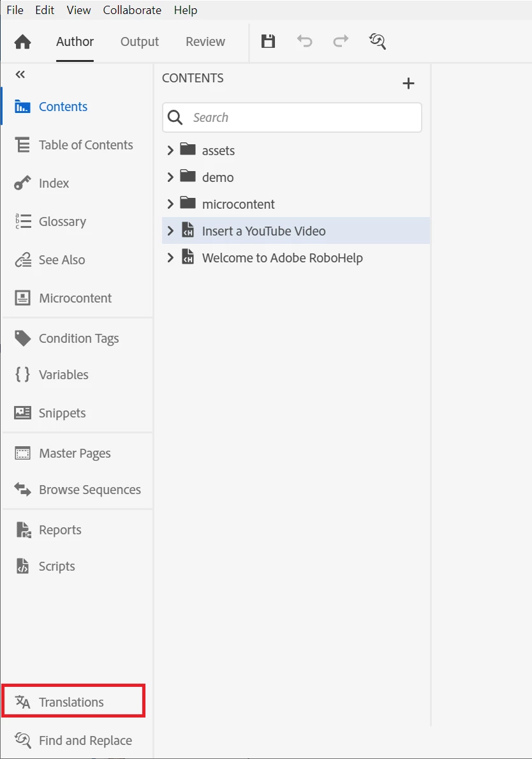
Task: Open the Reports panel
Action: point(77,530)
